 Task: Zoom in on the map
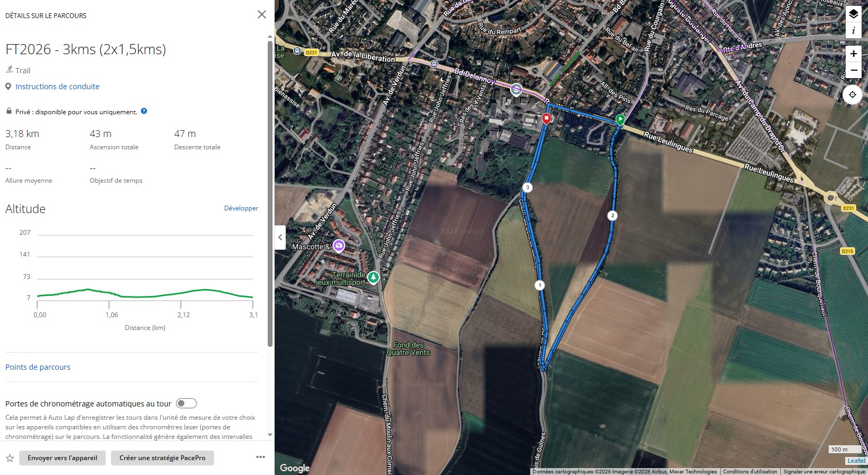click(x=853, y=54)
